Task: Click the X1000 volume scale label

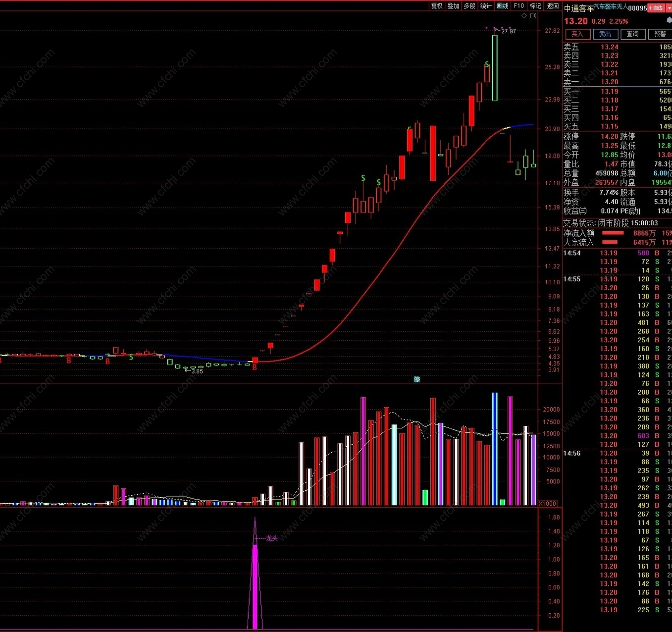Action: tap(547, 504)
